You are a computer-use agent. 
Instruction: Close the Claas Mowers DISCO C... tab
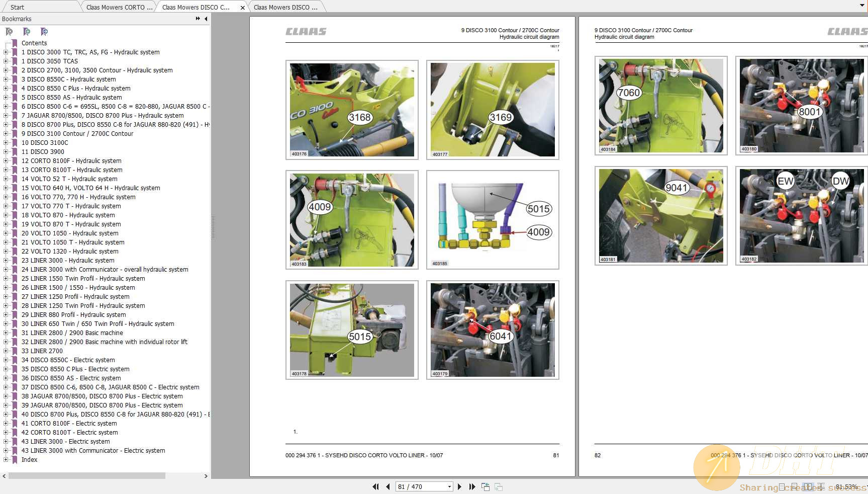coord(243,8)
